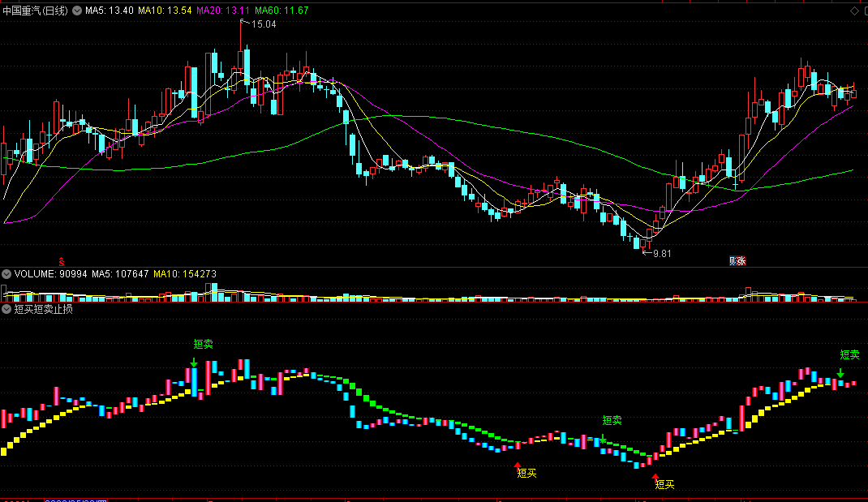Click the volume MA5: 107647 label

pyautogui.click(x=120, y=274)
